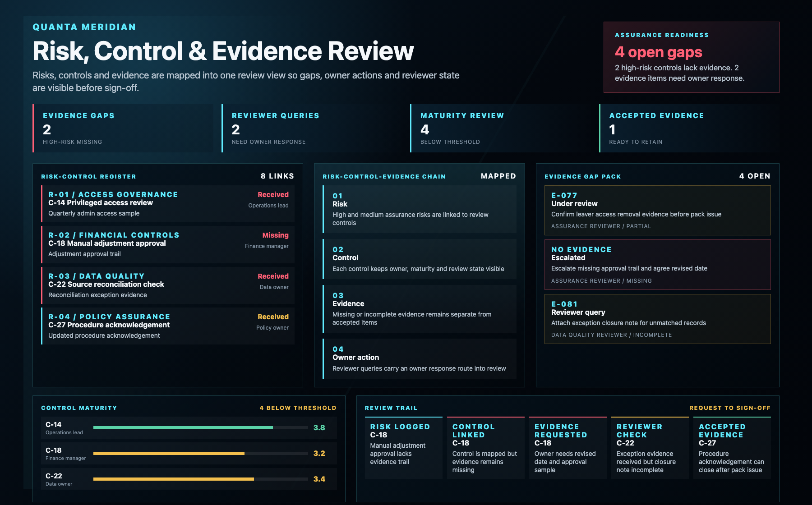Click the Received status for C-14 access review
Image resolution: width=812 pixels, height=505 pixels.
273,195
